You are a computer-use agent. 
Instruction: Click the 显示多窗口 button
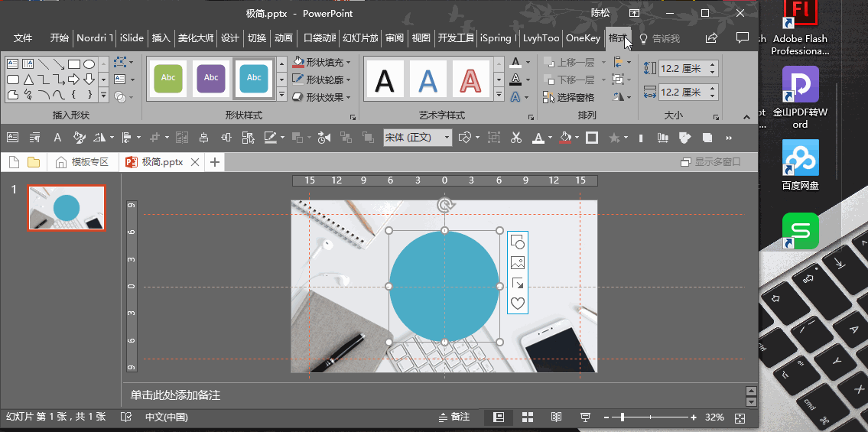(x=710, y=162)
